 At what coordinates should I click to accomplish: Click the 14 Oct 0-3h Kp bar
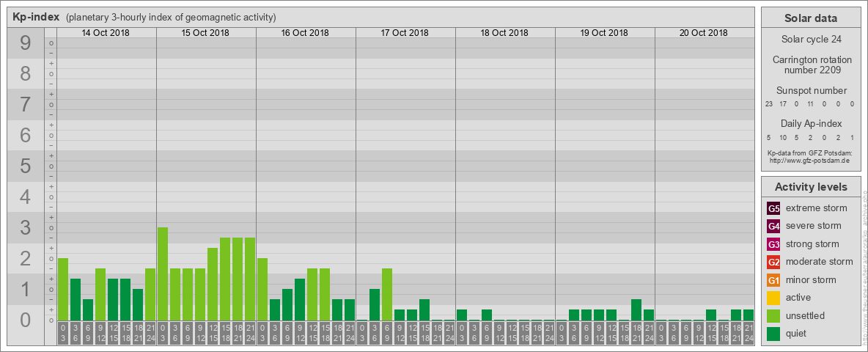(63, 290)
